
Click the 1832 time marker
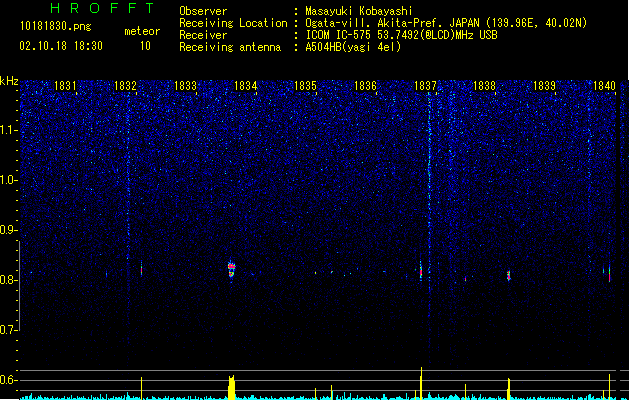125,86
